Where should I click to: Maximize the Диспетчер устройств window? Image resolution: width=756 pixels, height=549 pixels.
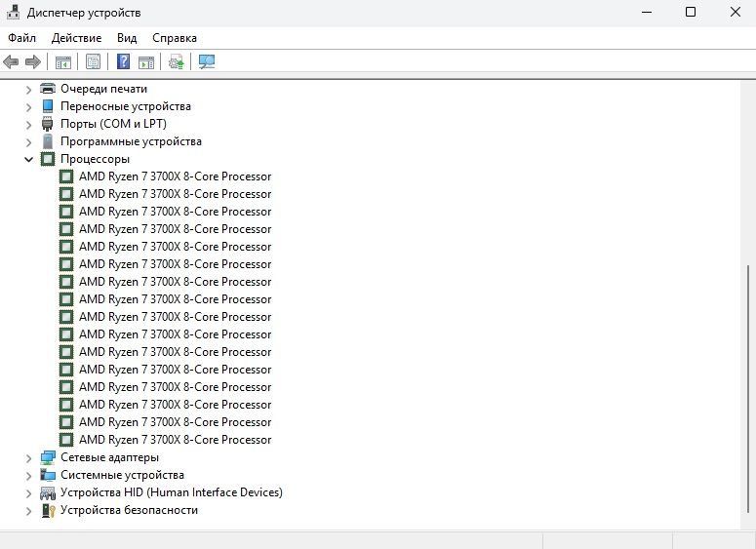tap(691, 12)
